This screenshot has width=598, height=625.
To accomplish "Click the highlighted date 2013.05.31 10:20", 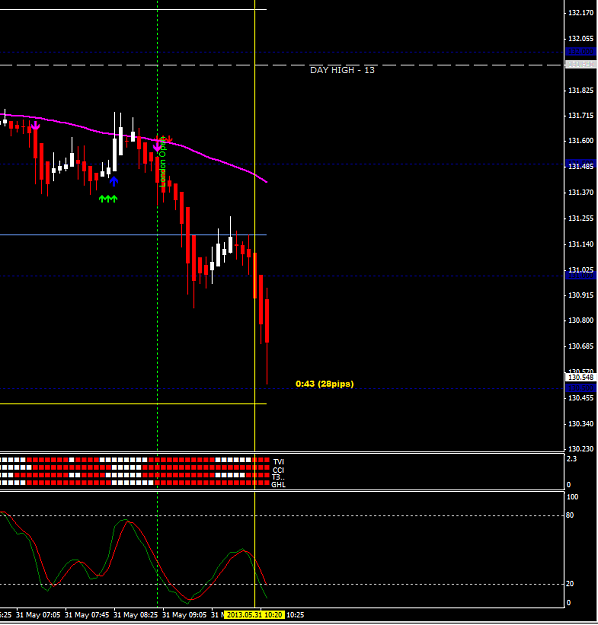I will [254, 615].
